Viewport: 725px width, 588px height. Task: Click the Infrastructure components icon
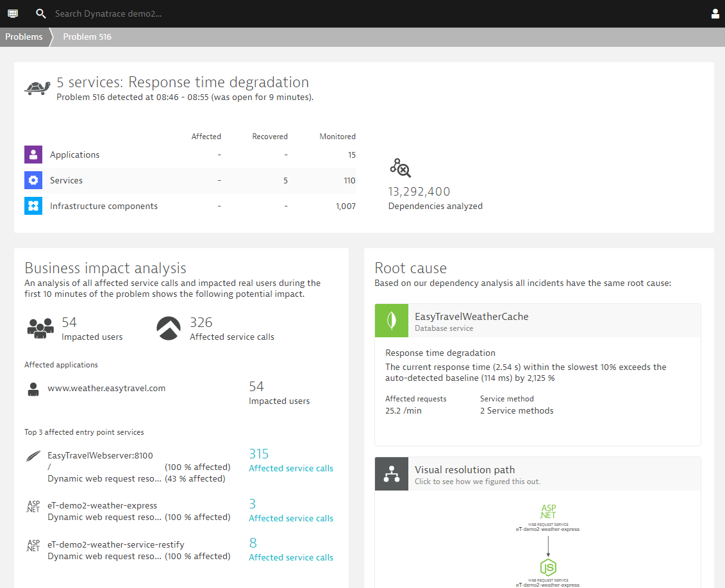click(x=33, y=206)
